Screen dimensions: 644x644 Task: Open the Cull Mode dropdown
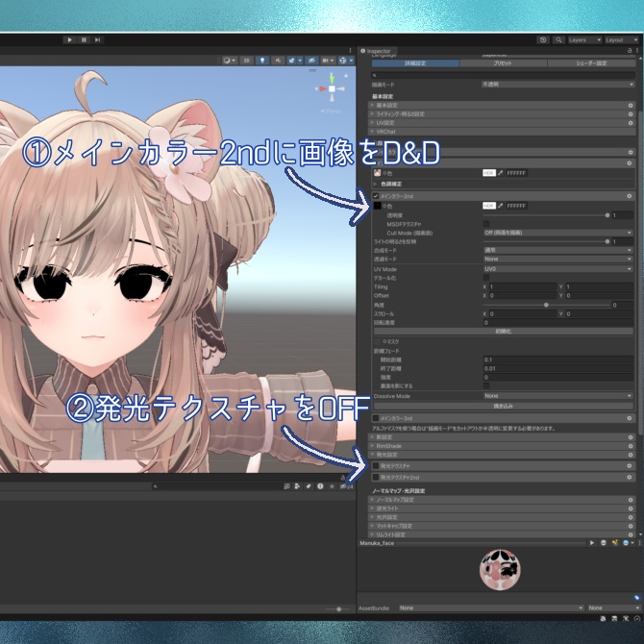pyautogui.click(x=557, y=233)
